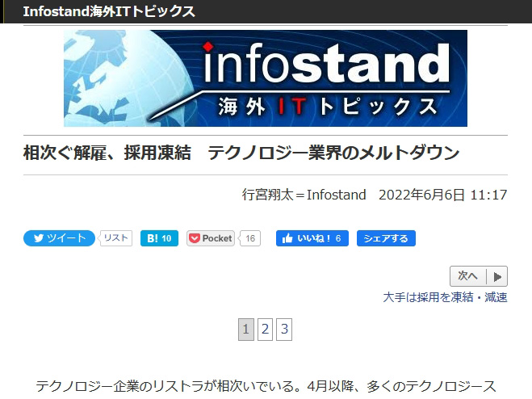Click the Twitter bird icon in tweet button
This screenshot has height=399, width=532.
tap(39, 238)
